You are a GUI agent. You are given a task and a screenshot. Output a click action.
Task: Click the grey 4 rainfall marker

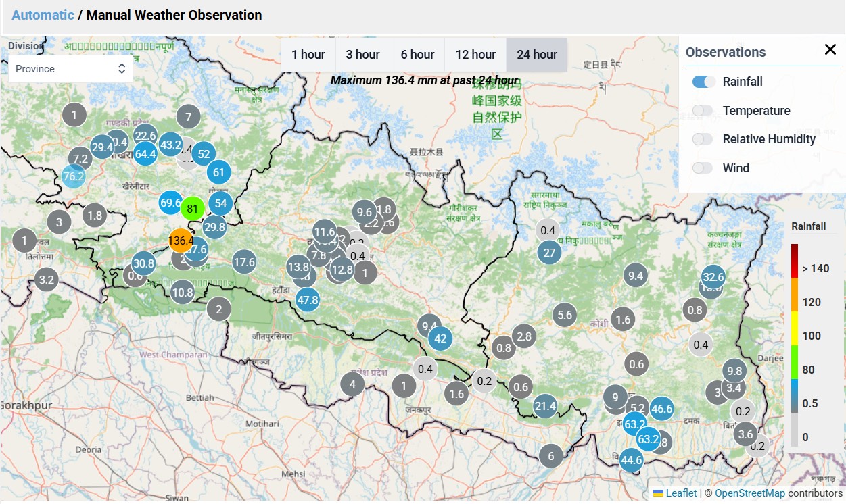[352, 385]
